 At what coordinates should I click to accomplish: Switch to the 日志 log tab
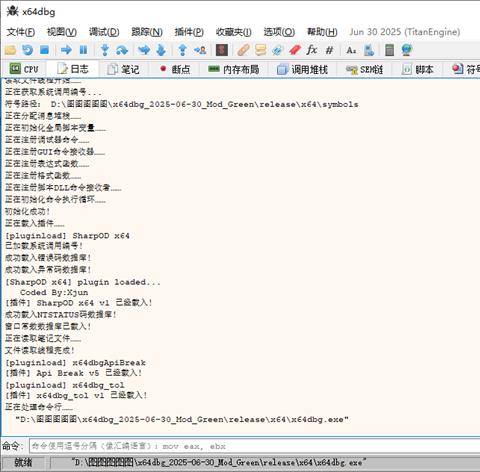point(73,69)
